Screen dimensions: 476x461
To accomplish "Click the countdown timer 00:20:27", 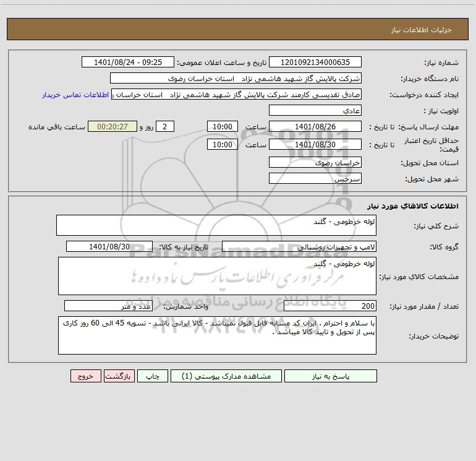I will 113,126.
